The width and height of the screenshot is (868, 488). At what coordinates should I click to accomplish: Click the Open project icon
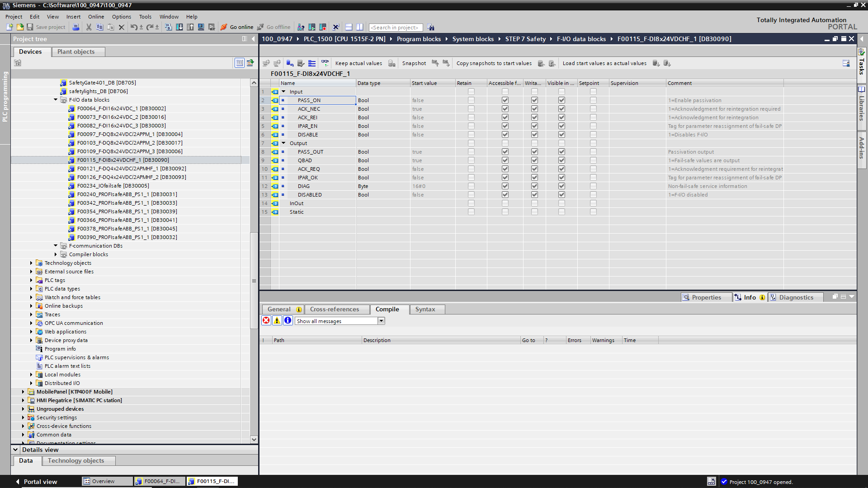click(20, 27)
